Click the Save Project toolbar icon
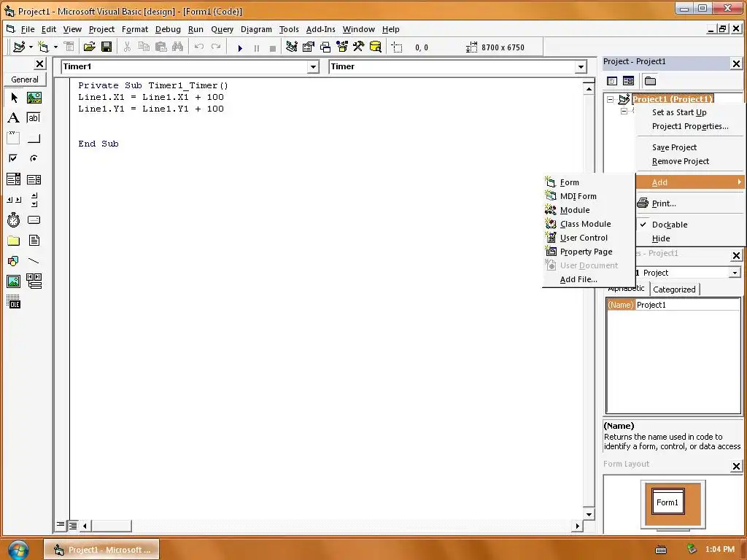 coord(107,47)
